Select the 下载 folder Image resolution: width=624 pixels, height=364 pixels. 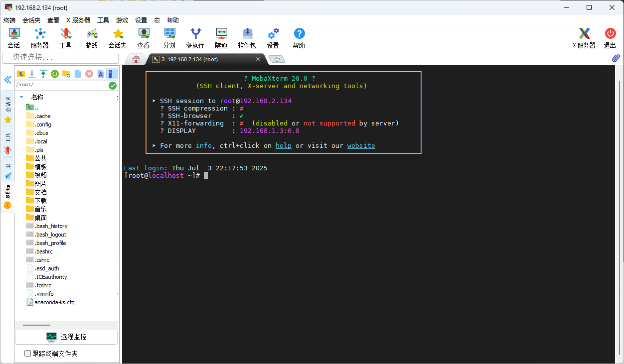point(36,201)
